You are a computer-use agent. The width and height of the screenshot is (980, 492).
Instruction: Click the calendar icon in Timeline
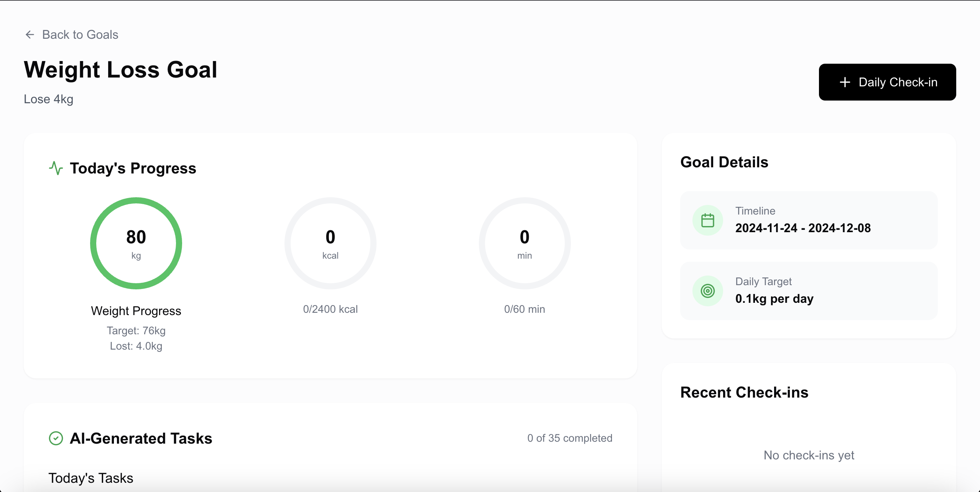pos(707,220)
